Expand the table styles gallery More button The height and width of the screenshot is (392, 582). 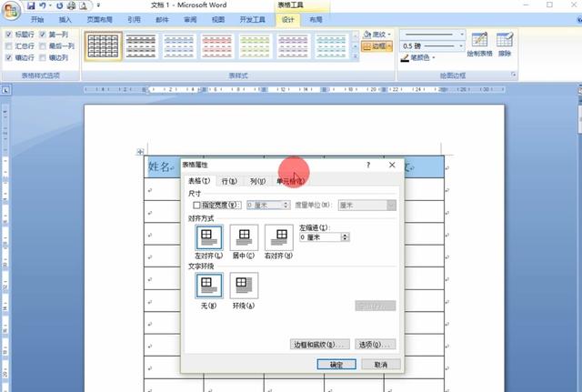click(x=356, y=56)
